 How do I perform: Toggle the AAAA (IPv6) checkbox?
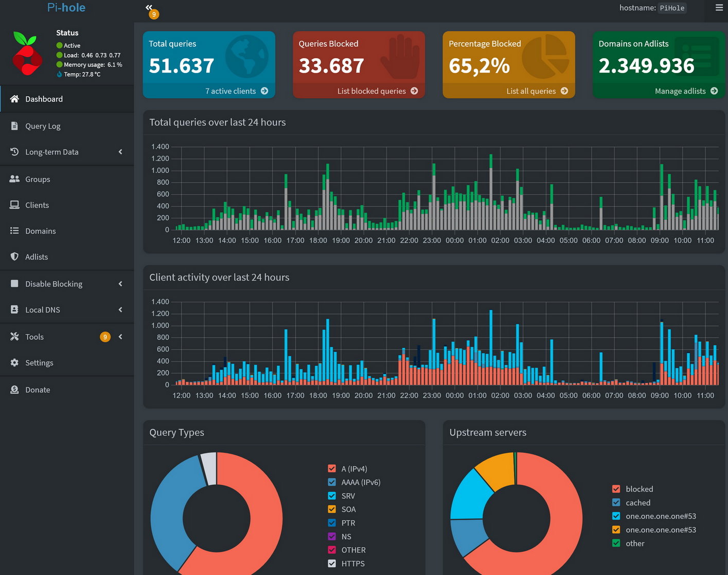[332, 482]
